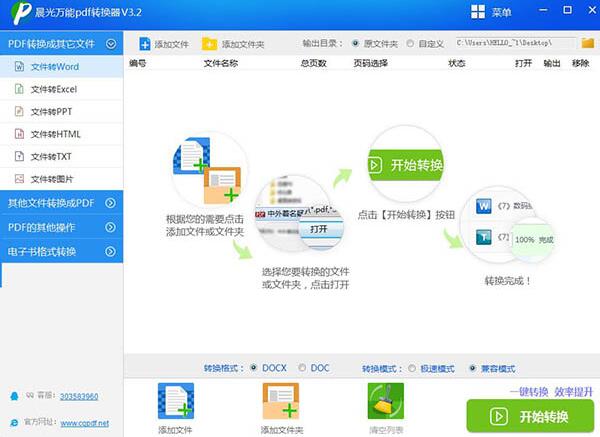The width and height of the screenshot is (600, 437).
Task: Click the green 开始转换 button at bottom right
Action: (530, 416)
